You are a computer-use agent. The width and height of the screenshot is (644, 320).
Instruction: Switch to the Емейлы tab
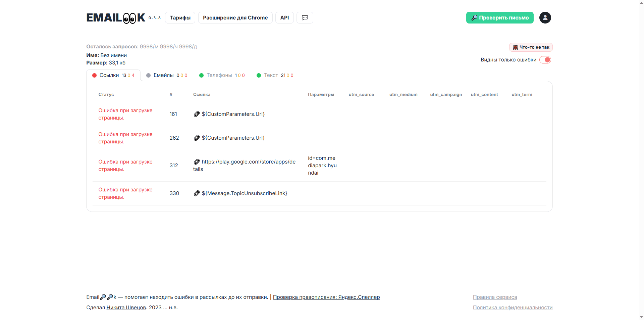pyautogui.click(x=167, y=75)
